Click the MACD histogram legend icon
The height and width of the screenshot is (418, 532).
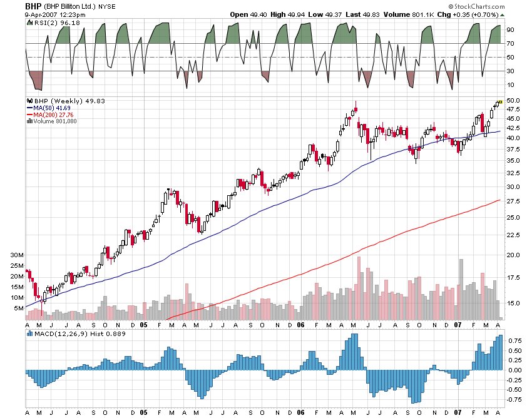pos(30,334)
